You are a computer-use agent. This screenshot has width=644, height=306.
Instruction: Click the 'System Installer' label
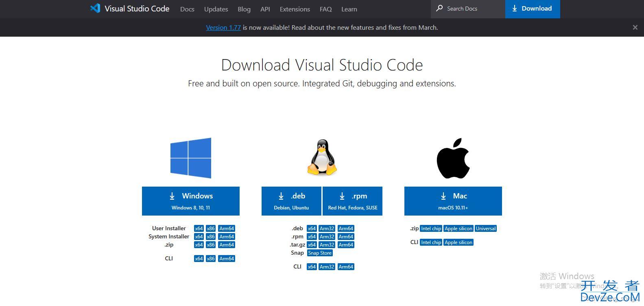(x=169, y=236)
